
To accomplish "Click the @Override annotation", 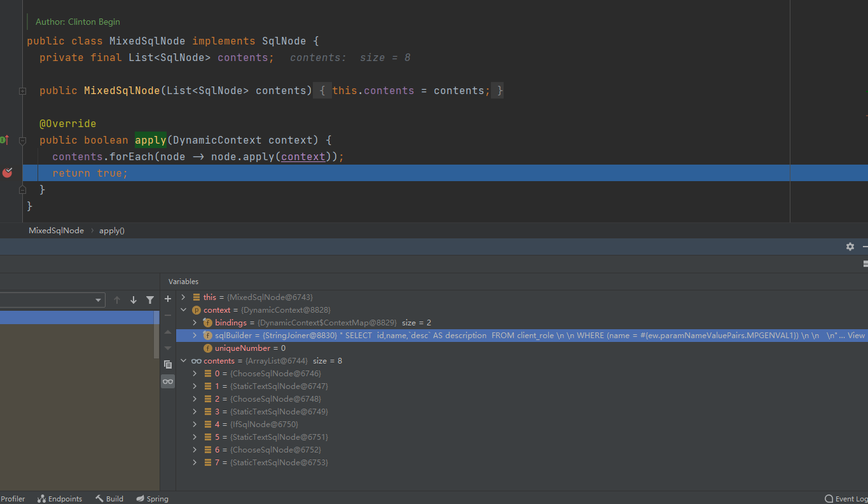I will (x=68, y=124).
